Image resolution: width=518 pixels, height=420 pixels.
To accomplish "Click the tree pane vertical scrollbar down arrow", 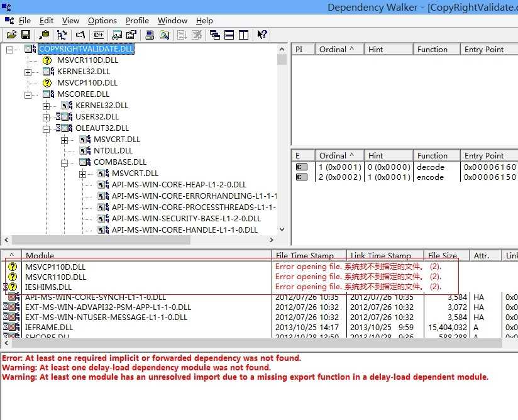I will pyautogui.click(x=282, y=229).
